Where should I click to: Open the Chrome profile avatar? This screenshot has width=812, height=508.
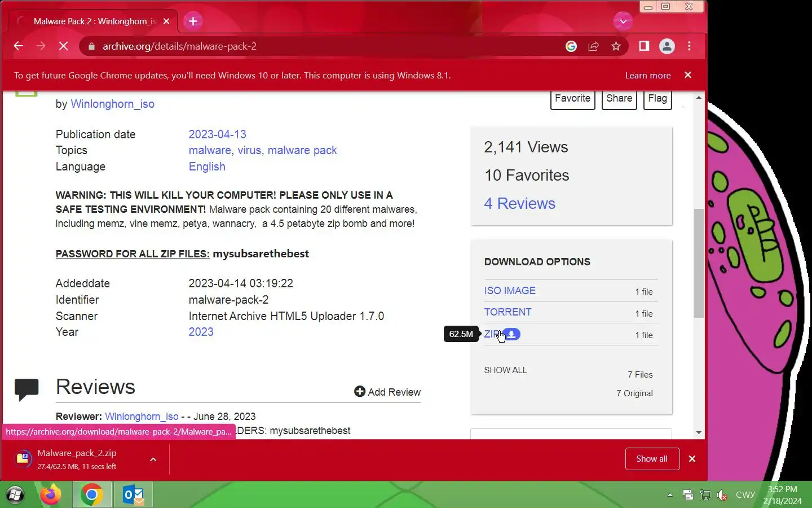[667, 46]
